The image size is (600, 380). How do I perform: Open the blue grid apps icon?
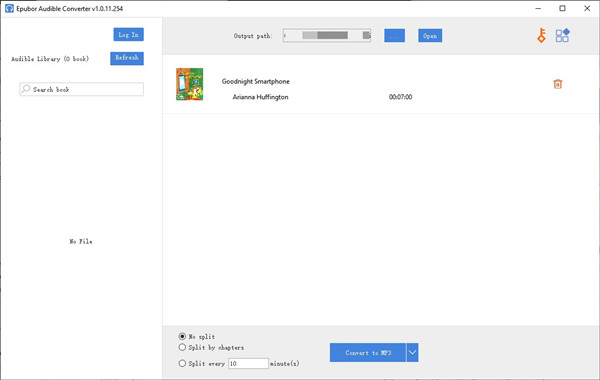coord(562,35)
